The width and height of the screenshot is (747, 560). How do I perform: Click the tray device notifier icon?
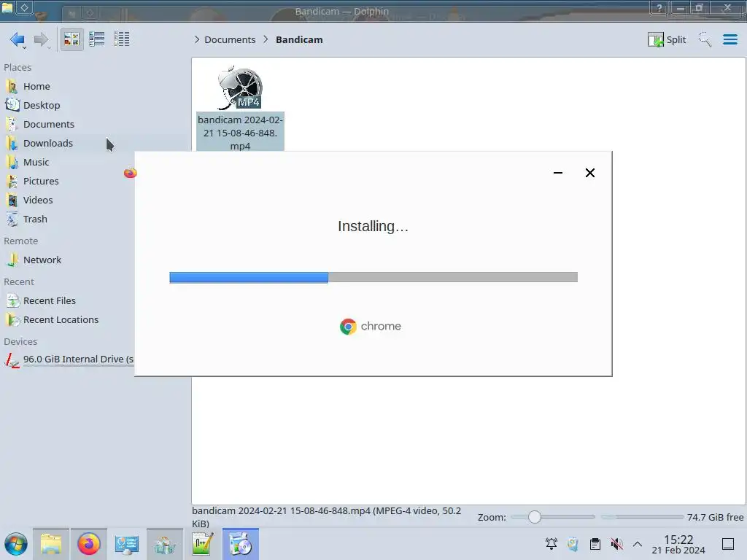tap(573, 544)
